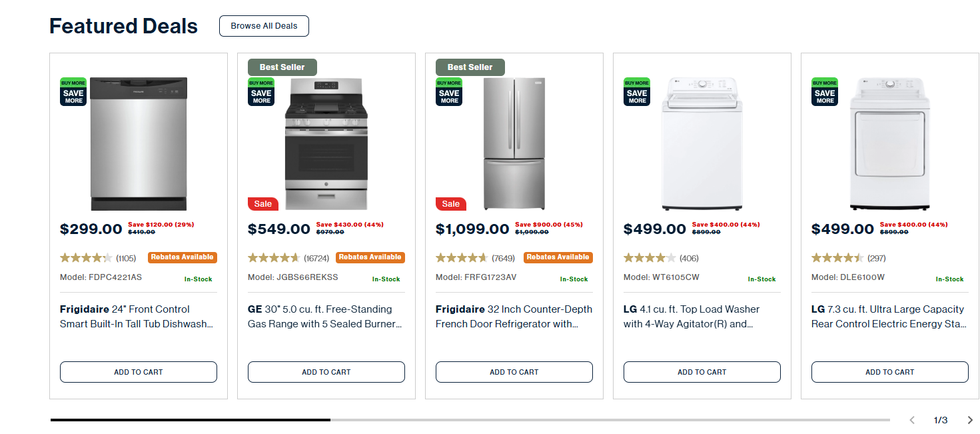980x434 pixels.
Task: Click the previous carousel page arrow
Action: 912,420
